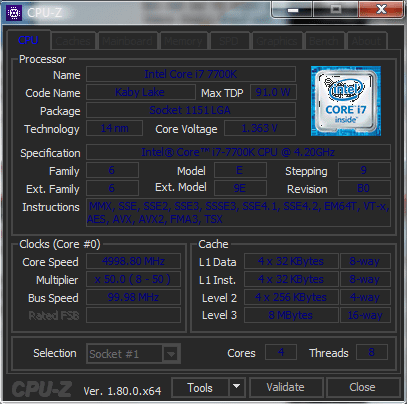Click the CPU-Z app icon in title bar
The image size is (407, 404).
pos(14,13)
